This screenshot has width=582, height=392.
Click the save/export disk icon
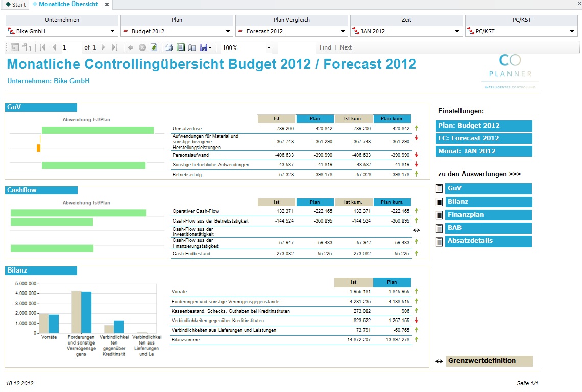[x=203, y=47]
